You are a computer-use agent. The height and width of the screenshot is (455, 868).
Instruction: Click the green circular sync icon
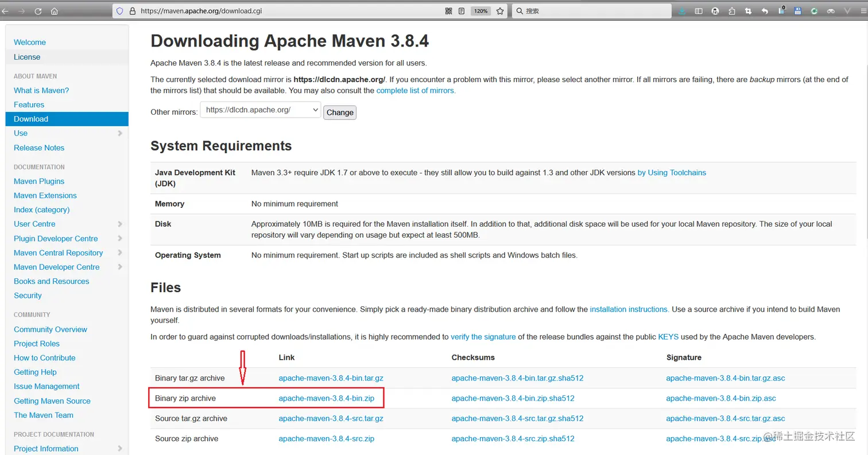click(814, 11)
